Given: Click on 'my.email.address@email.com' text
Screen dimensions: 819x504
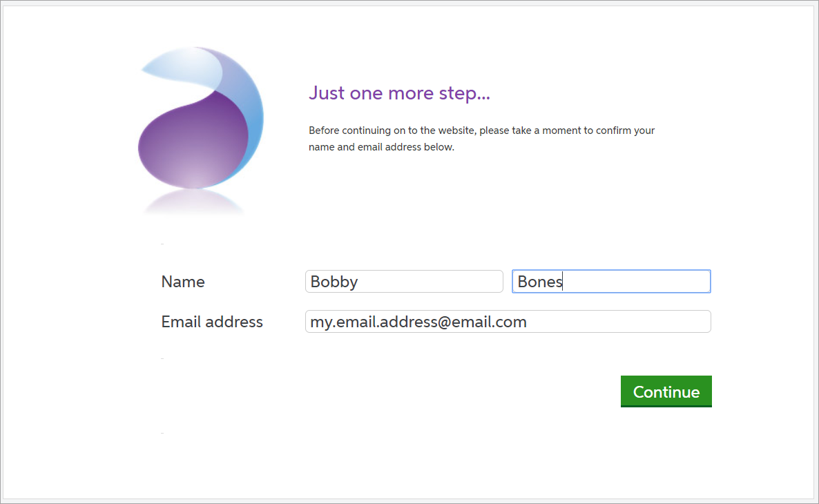Looking at the screenshot, I should [x=418, y=322].
